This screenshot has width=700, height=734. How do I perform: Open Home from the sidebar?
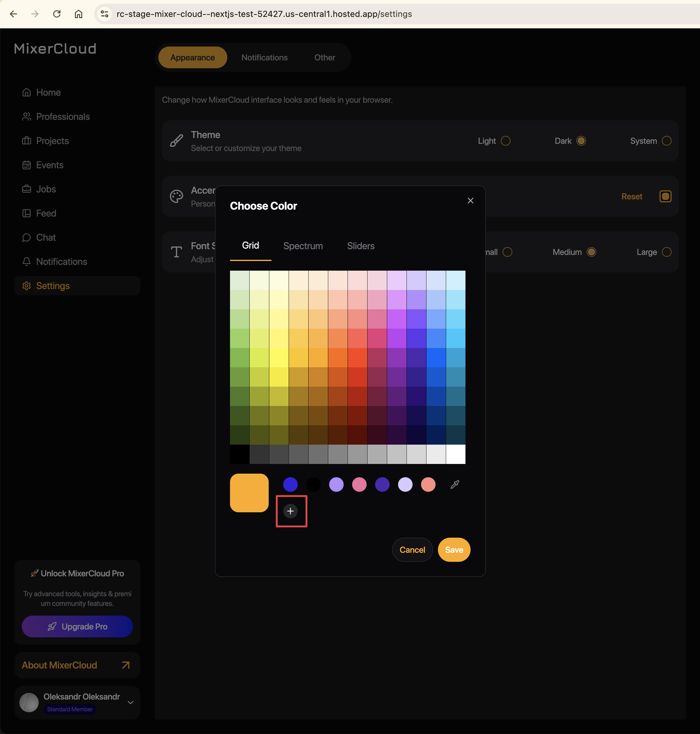pos(48,92)
